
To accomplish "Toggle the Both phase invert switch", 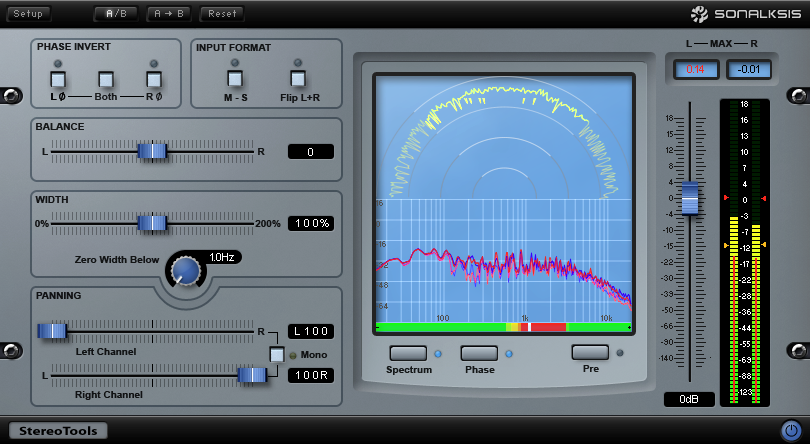I will coord(105,79).
